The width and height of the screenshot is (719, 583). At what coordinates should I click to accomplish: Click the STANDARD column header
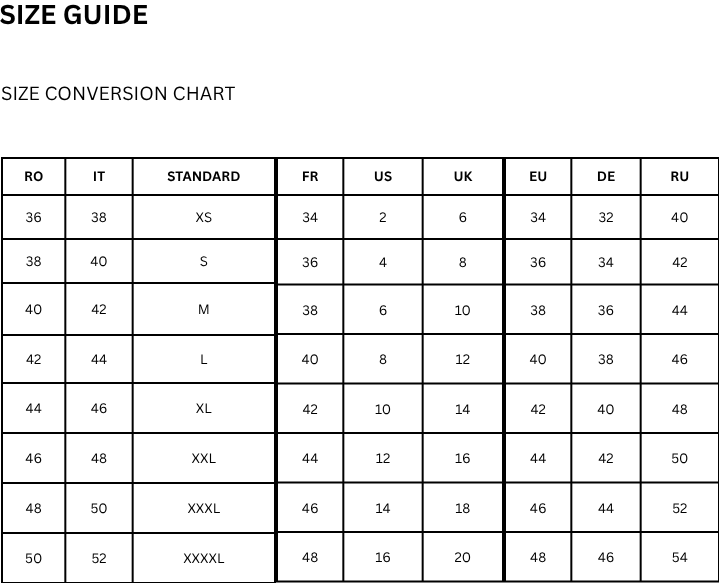203,176
